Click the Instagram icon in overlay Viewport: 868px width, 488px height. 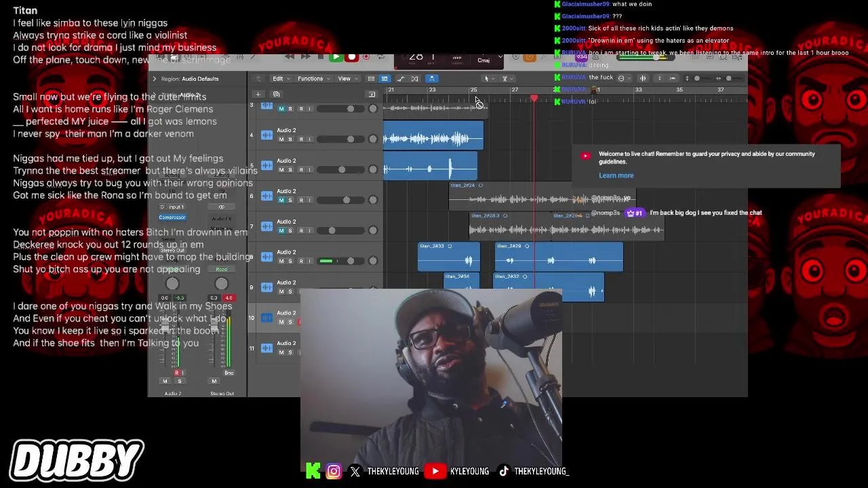334,471
